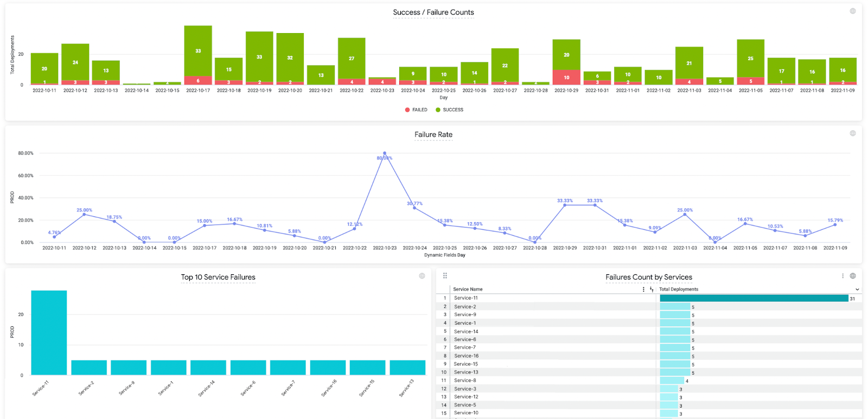868x419 pixels.
Task: Click globe icon on Failures Count by Services tile
Action: [853, 276]
